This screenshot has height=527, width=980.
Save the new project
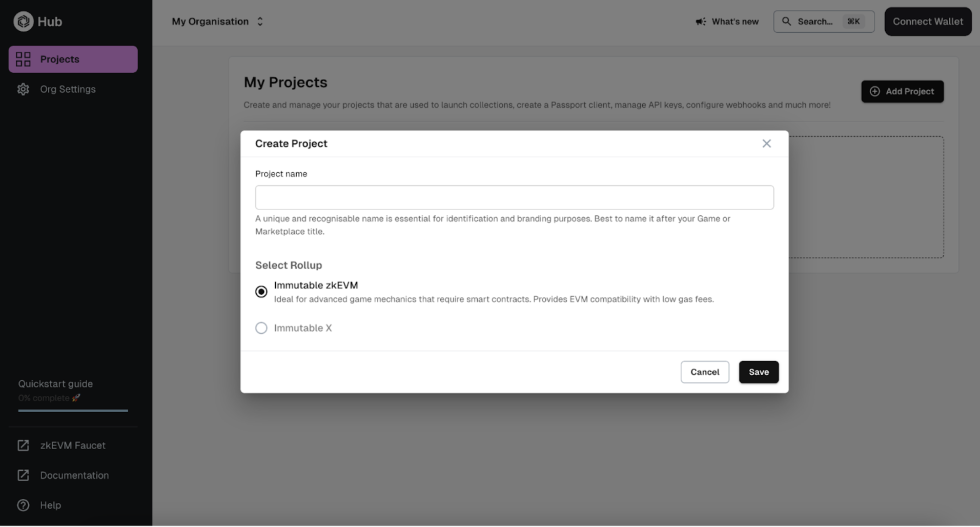(759, 372)
